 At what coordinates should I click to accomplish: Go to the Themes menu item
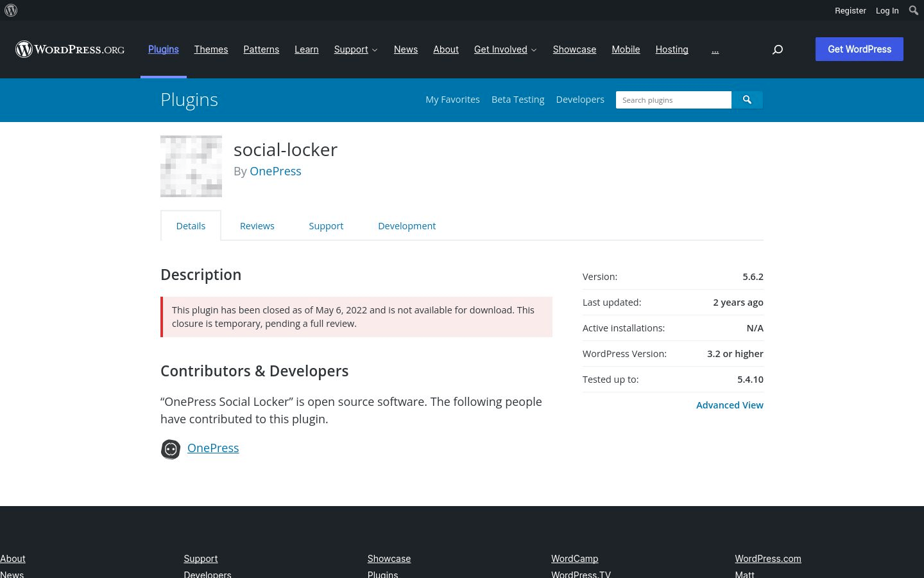pos(211,49)
